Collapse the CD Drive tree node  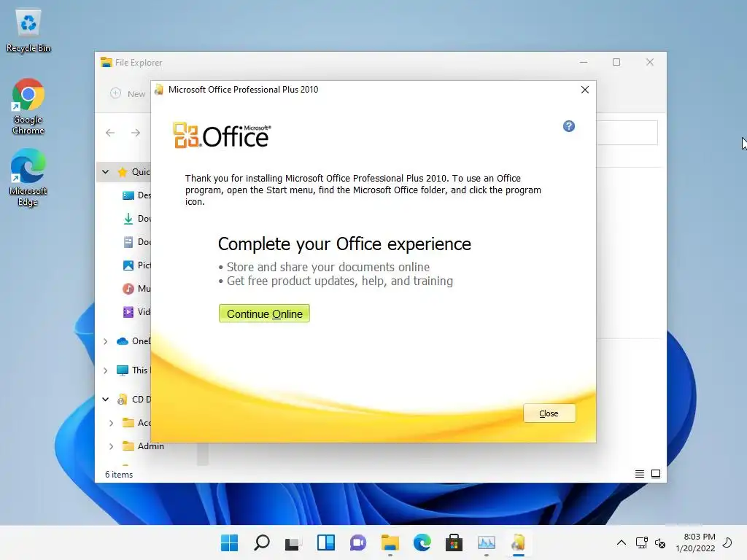click(105, 400)
